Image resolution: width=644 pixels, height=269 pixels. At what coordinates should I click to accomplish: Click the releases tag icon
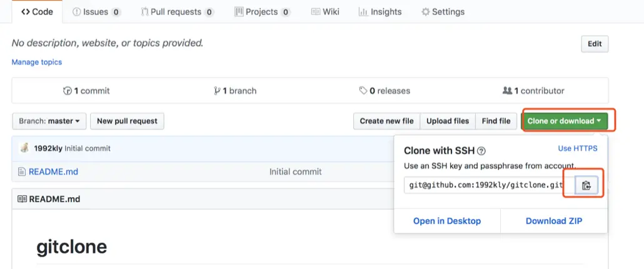tap(363, 91)
